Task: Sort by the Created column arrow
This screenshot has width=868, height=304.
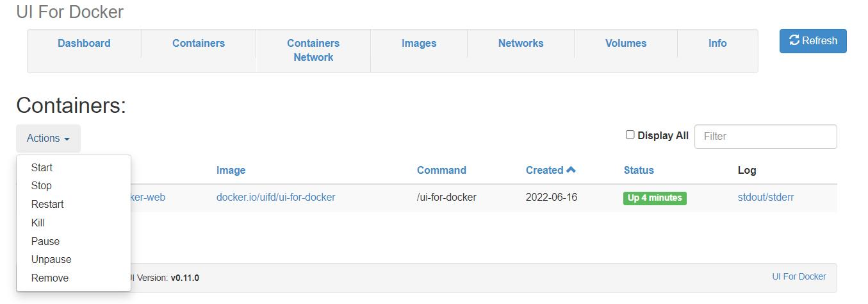Action: point(571,170)
